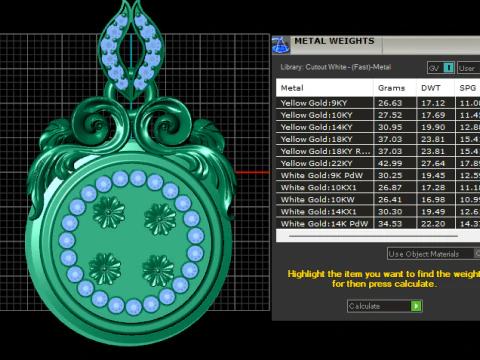
Task: Click the Calculate button
Action: tap(385, 306)
